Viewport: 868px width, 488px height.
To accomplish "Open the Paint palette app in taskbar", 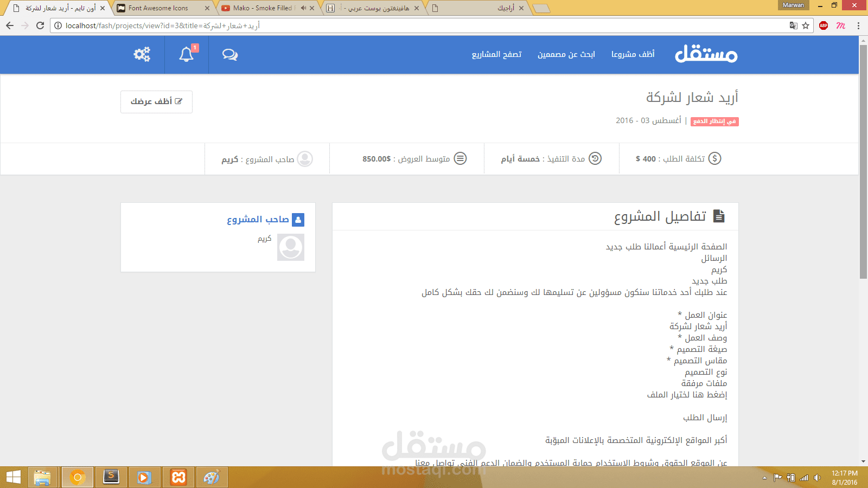I will coord(212,477).
